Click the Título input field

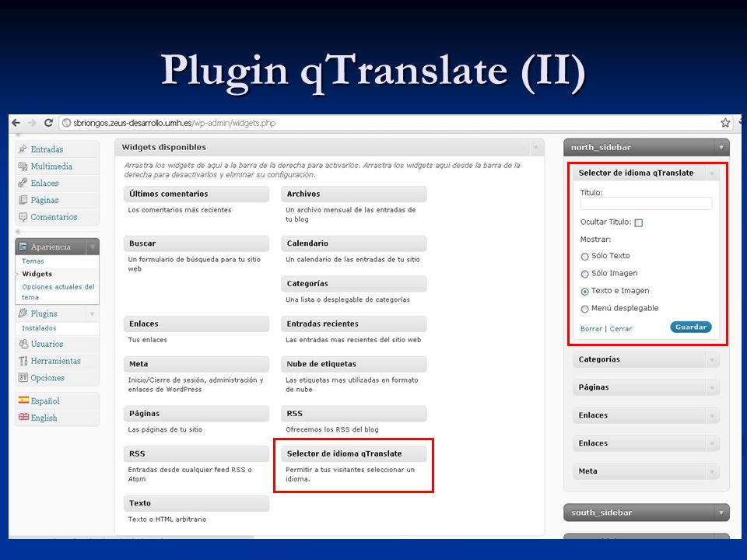click(646, 204)
